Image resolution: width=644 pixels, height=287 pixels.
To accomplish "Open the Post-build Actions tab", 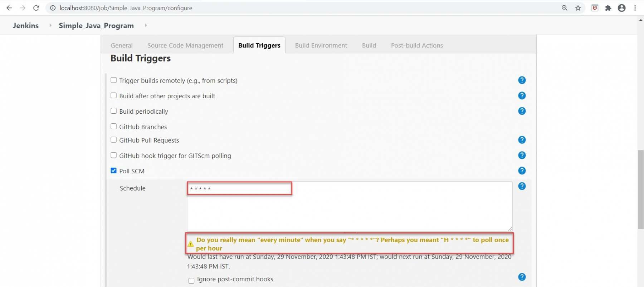I will [417, 45].
